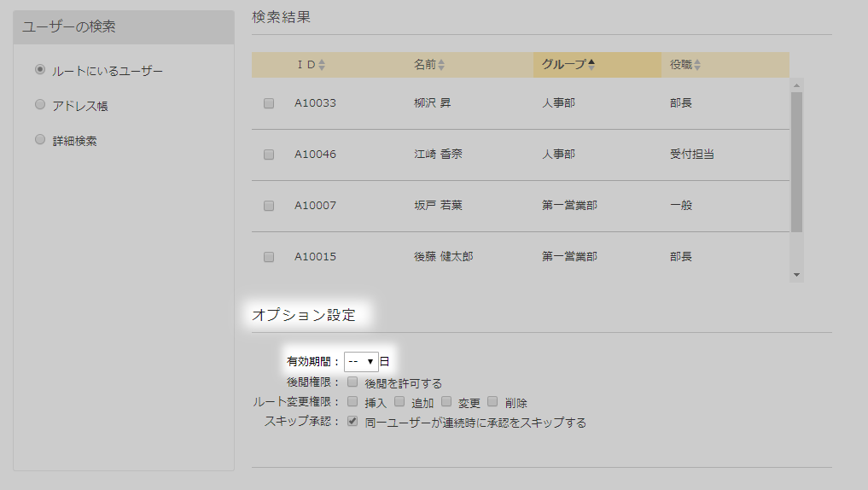The width and height of the screenshot is (868, 490).
Task: Check the row checkbox for A10046
Action: pyautogui.click(x=269, y=155)
